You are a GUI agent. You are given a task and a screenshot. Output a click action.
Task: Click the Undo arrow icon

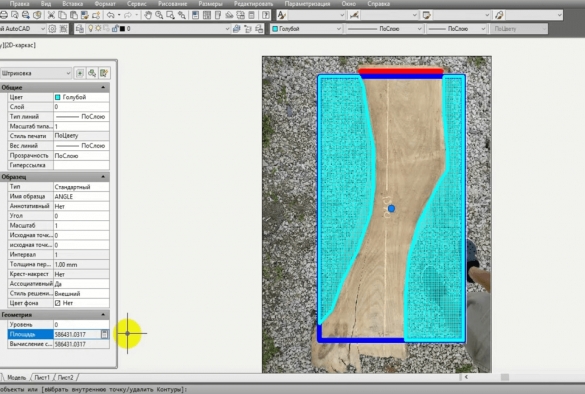click(x=110, y=15)
